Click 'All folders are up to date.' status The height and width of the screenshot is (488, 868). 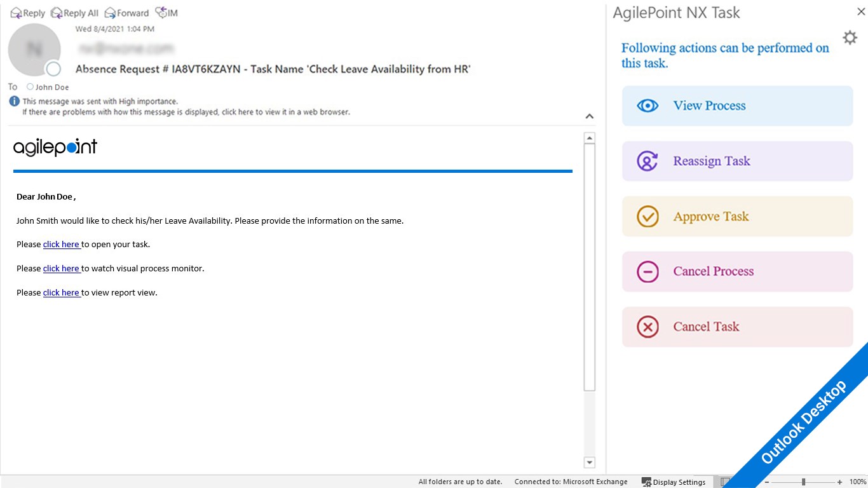pyautogui.click(x=460, y=482)
